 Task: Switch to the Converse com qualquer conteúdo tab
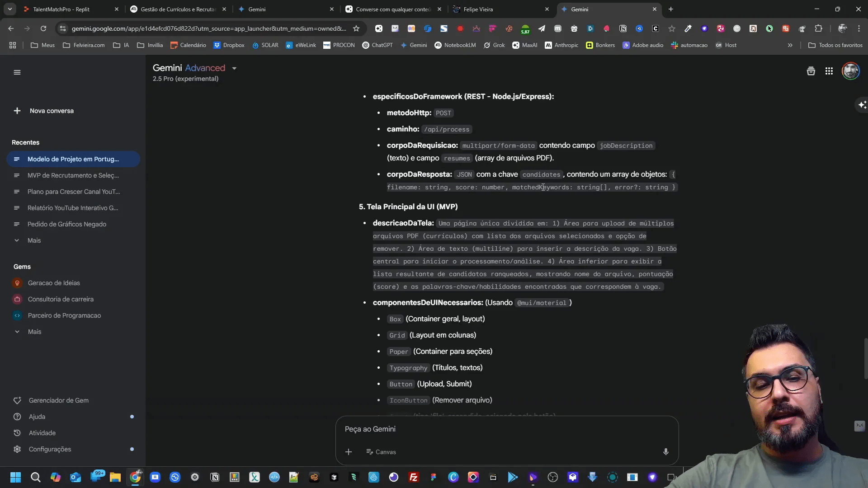(393, 9)
